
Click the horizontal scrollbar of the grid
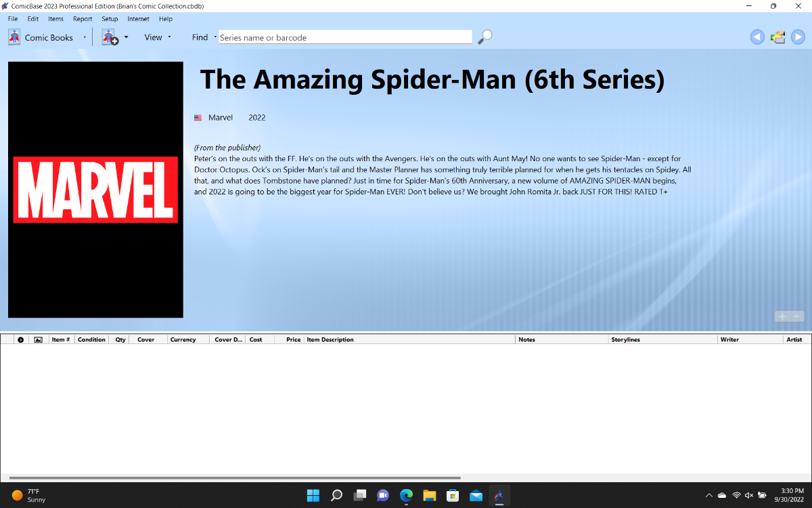click(x=235, y=478)
